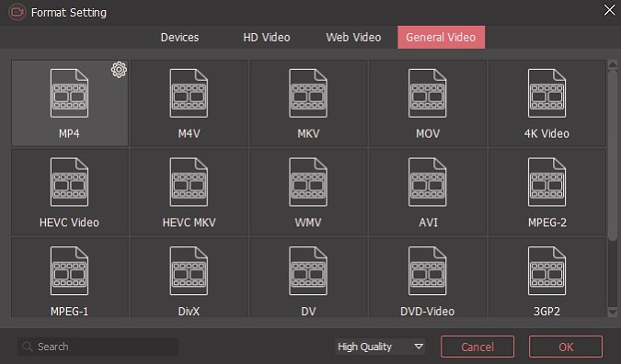Choose the MPEG-2 format icon
This screenshot has width=621, height=364.
tap(546, 182)
